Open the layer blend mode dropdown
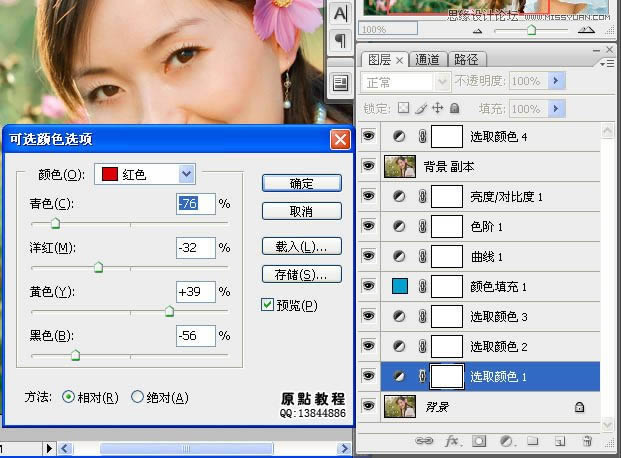The height and width of the screenshot is (458, 621). 441,81
